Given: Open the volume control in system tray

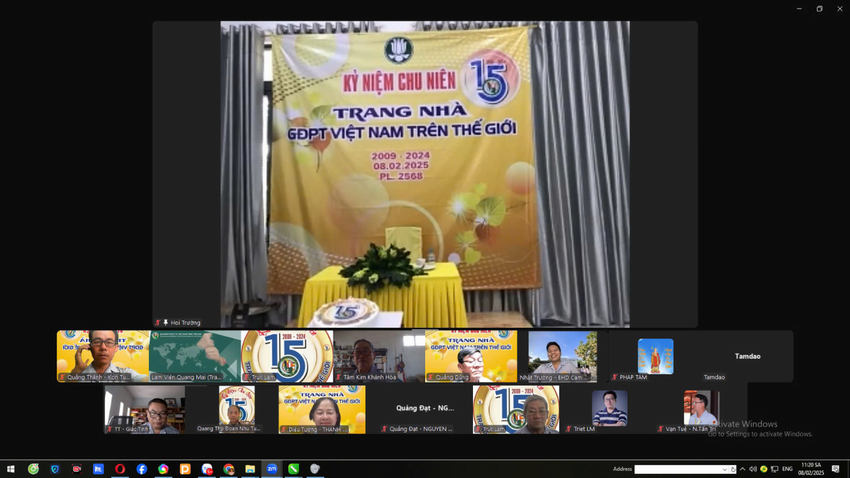Looking at the screenshot, I should [753, 469].
